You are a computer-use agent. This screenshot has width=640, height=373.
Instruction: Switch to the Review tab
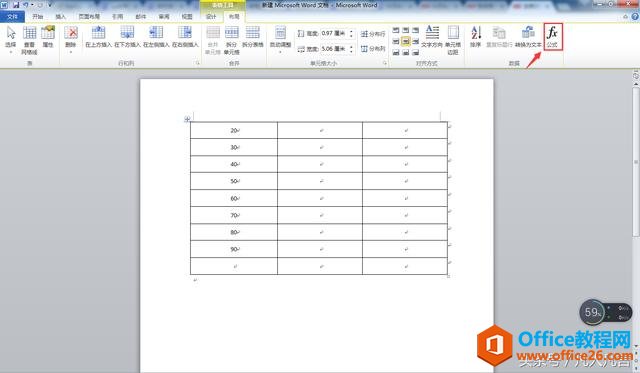tap(164, 16)
